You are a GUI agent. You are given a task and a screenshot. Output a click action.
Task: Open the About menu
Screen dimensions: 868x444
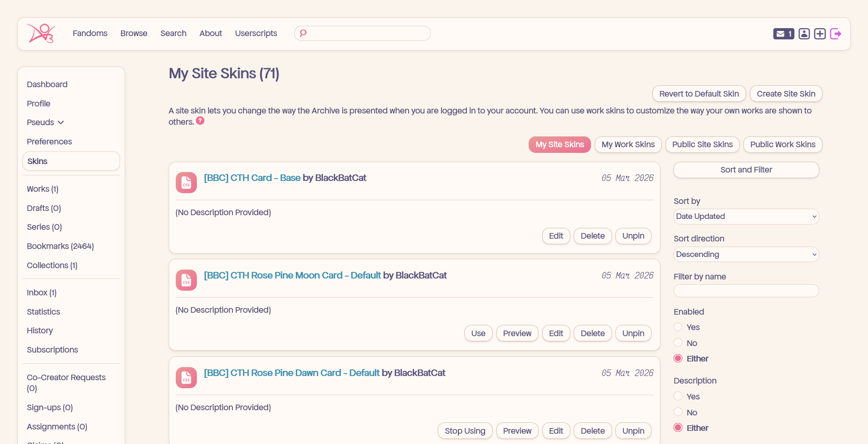pos(211,33)
